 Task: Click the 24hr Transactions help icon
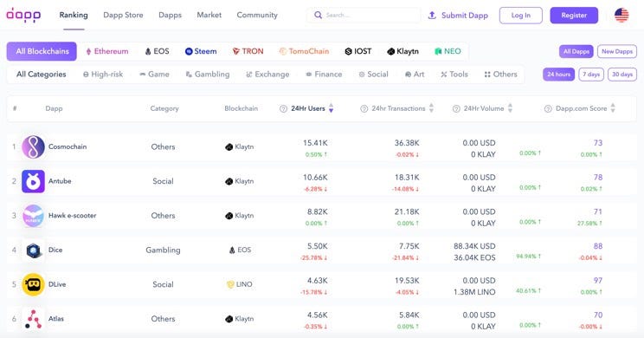[364, 108]
